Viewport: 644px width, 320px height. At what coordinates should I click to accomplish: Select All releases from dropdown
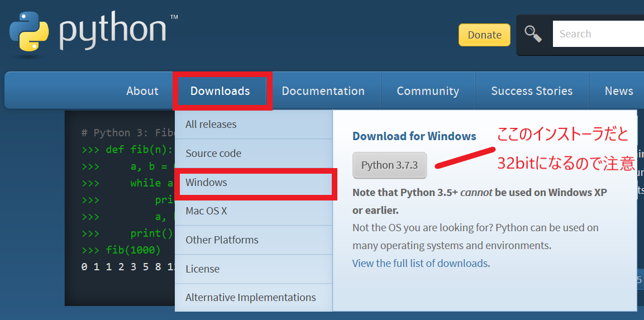211,125
